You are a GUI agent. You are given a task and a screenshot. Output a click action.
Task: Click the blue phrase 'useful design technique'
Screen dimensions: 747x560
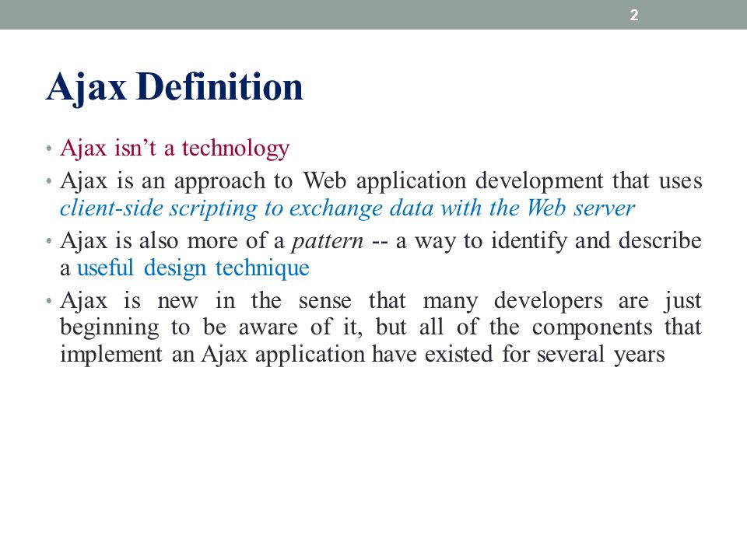[193, 268]
